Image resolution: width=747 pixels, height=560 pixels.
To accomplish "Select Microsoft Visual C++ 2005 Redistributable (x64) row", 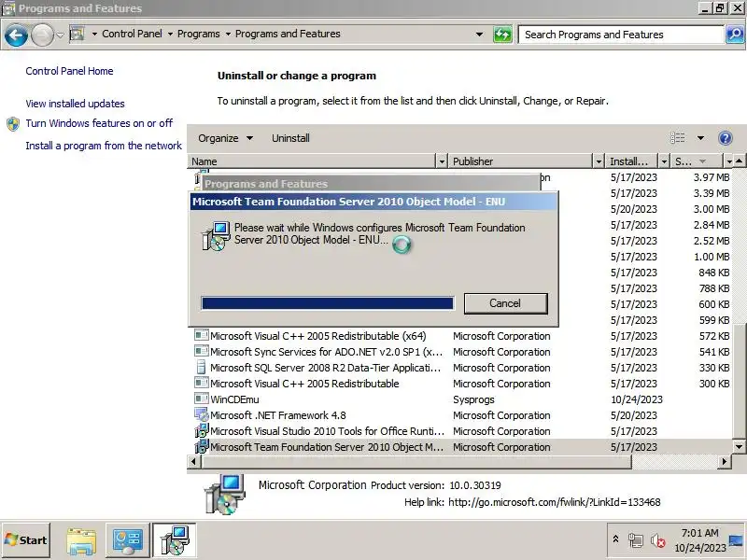I will [x=459, y=336].
